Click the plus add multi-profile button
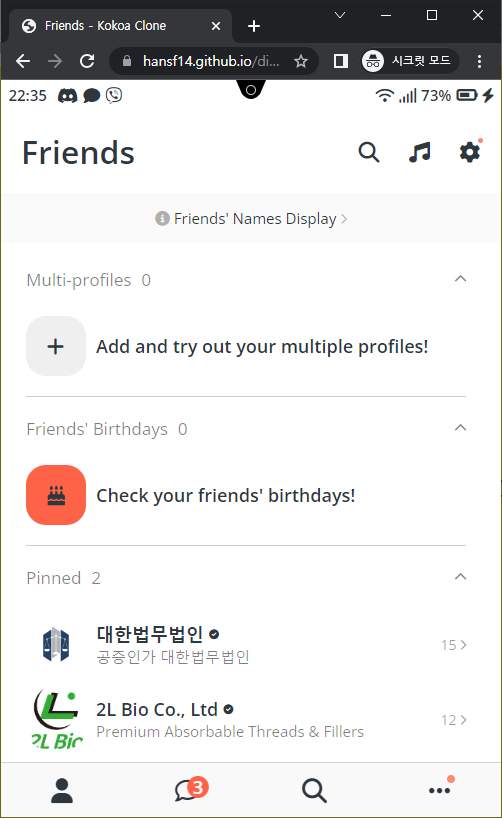 coord(56,346)
